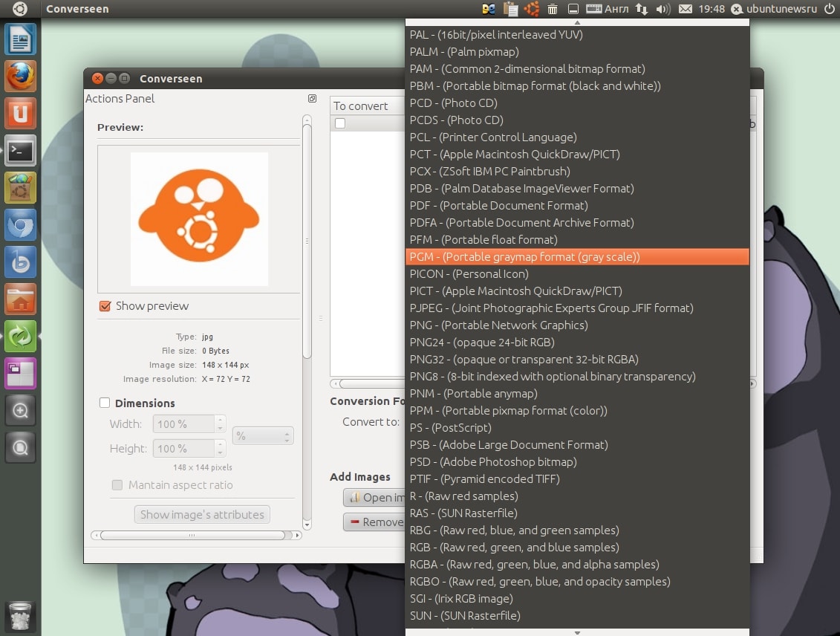Launch Firefox from the dock
The width and height of the screenshot is (840, 636).
click(x=20, y=77)
